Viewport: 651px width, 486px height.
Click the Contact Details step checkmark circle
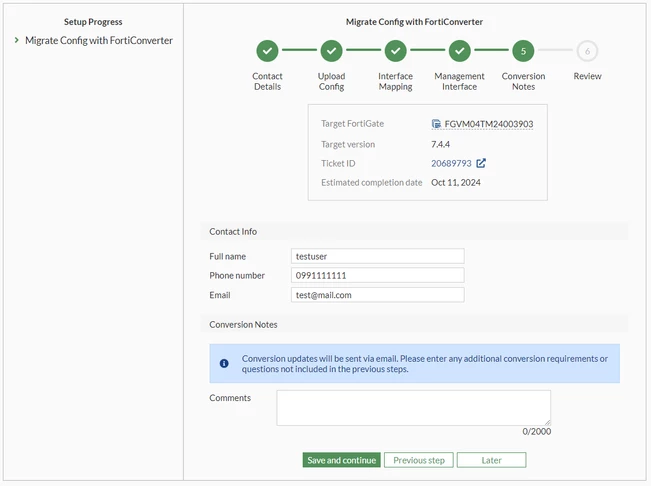[x=267, y=51]
